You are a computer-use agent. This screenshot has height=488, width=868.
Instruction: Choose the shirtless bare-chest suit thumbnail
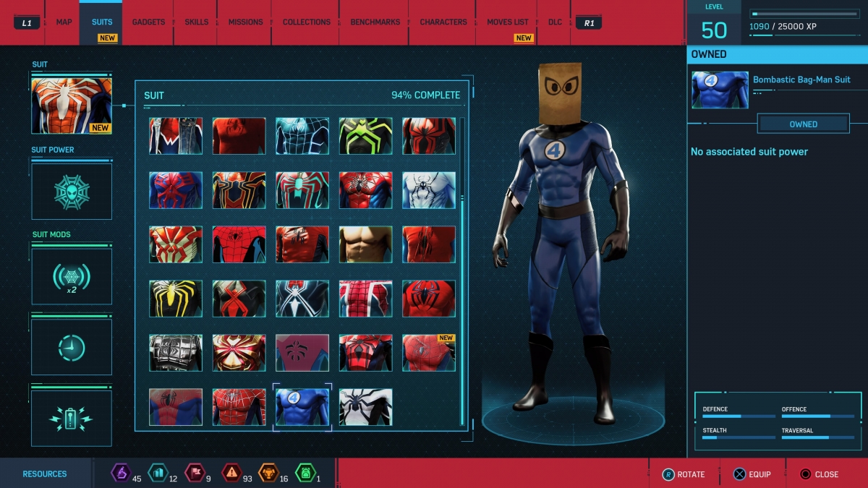pos(365,244)
